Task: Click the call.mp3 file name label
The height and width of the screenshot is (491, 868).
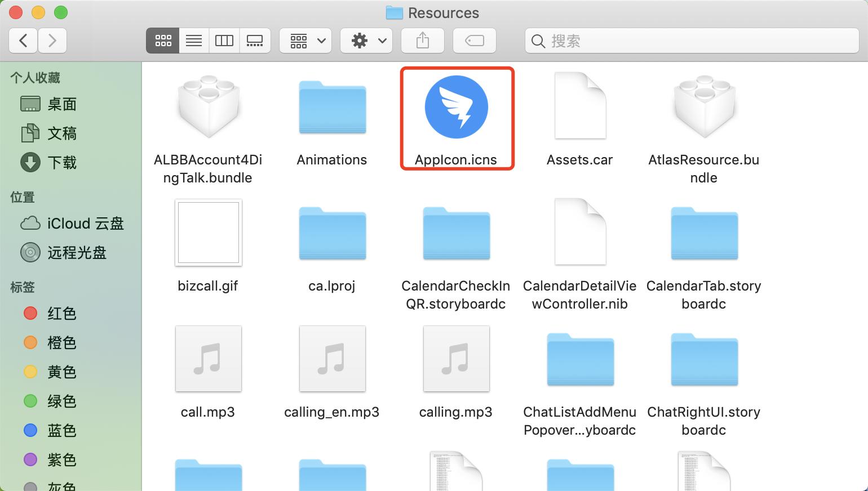Action: click(x=208, y=412)
